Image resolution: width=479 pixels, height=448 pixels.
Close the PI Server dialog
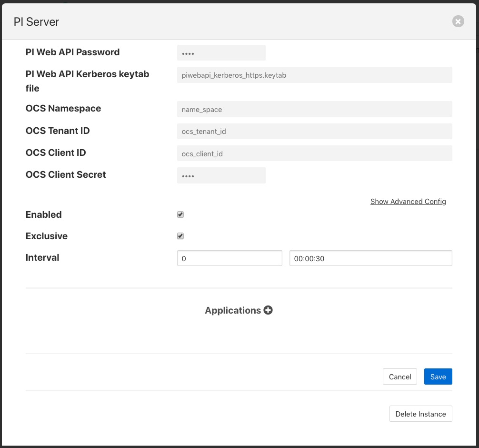(x=458, y=21)
